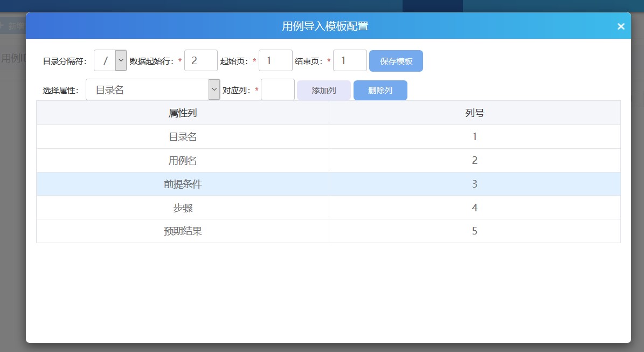This screenshot has height=352, width=644.
Task: Close the 用例导入模板配置 dialog
Action: click(x=621, y=26)
